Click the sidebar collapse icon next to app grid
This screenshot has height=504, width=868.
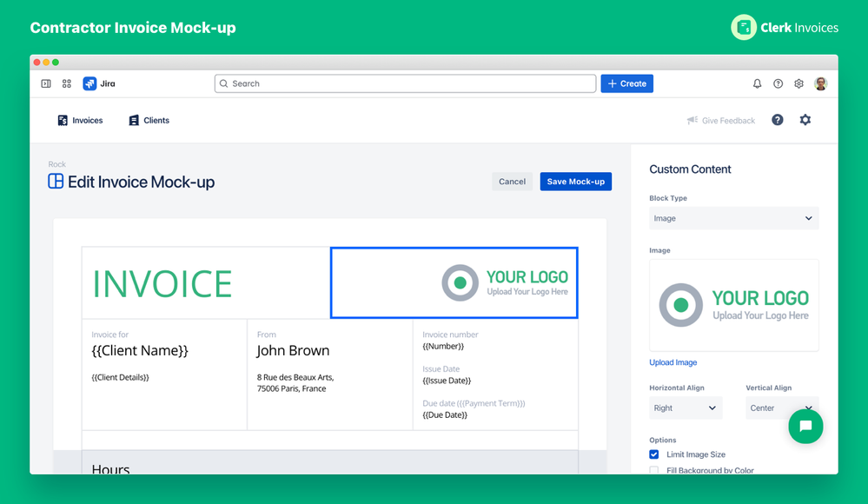click(45, 83)
